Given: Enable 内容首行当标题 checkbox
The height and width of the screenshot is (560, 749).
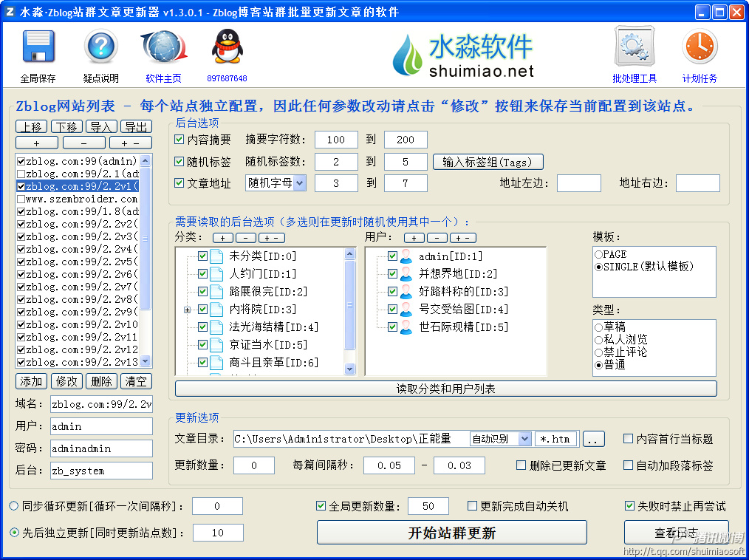Looking at the screenshot, I should (x=629, y=439).
